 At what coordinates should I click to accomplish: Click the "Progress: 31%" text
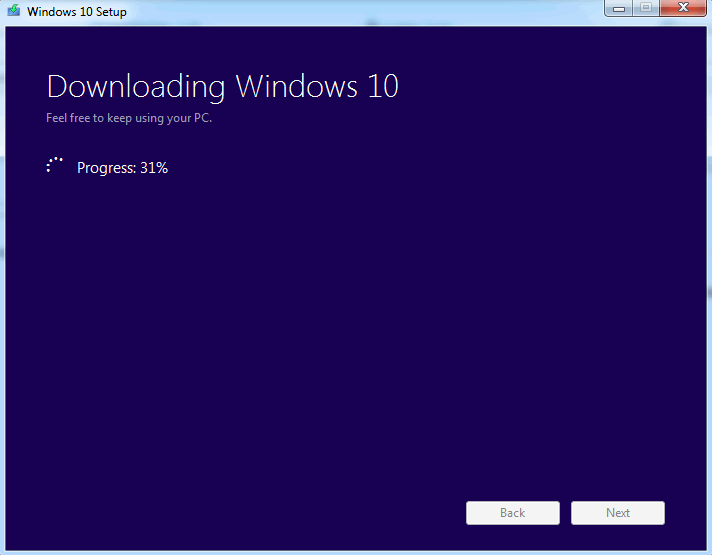click(123, 168)
